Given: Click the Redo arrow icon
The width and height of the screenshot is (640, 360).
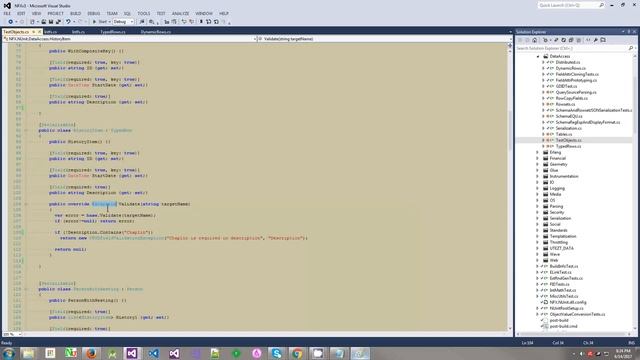Looking at the screenshot, I should tap(80, 22).
